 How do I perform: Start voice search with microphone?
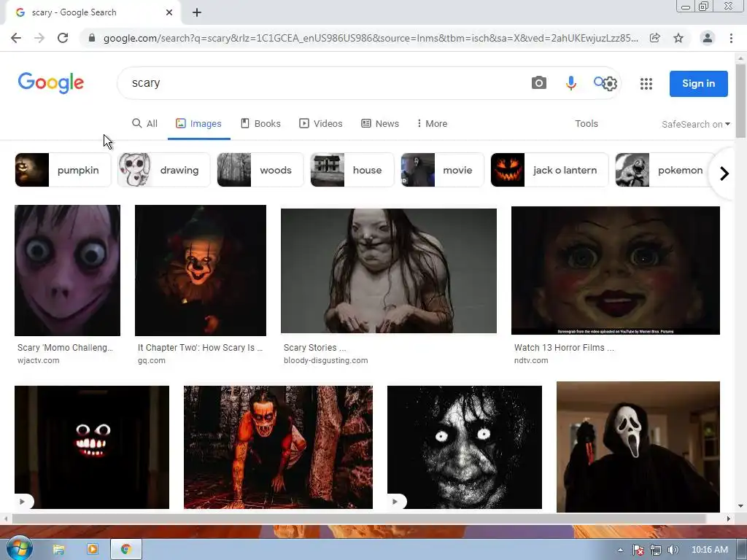570,83
